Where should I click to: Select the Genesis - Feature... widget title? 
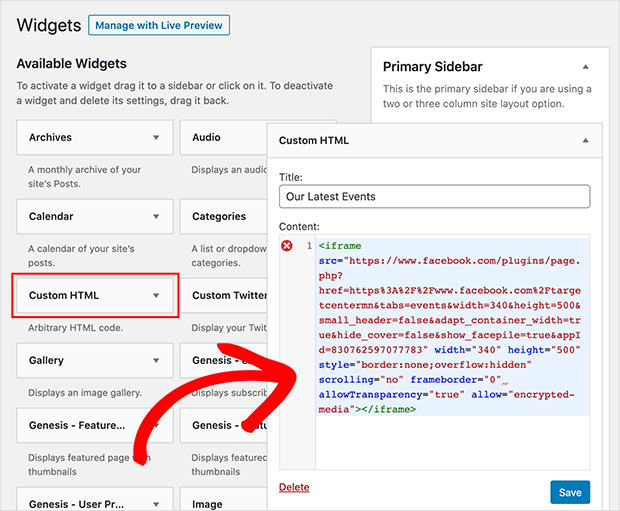click(x=77, y=425)
